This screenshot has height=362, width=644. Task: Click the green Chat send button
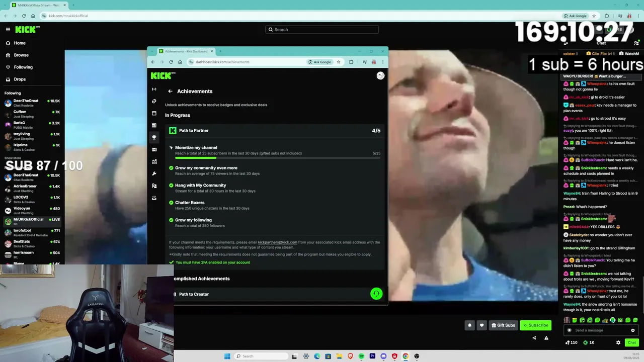tap(632, 342)
